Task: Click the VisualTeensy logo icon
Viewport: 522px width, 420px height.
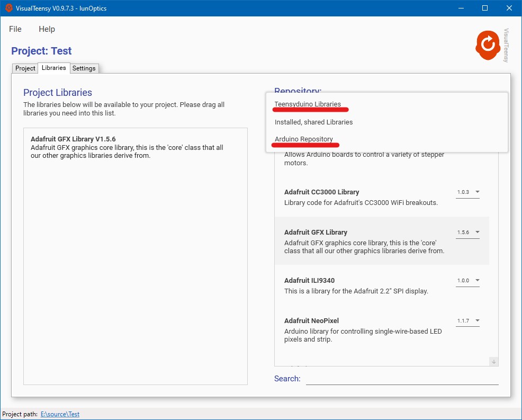Action: coord(488,46)
